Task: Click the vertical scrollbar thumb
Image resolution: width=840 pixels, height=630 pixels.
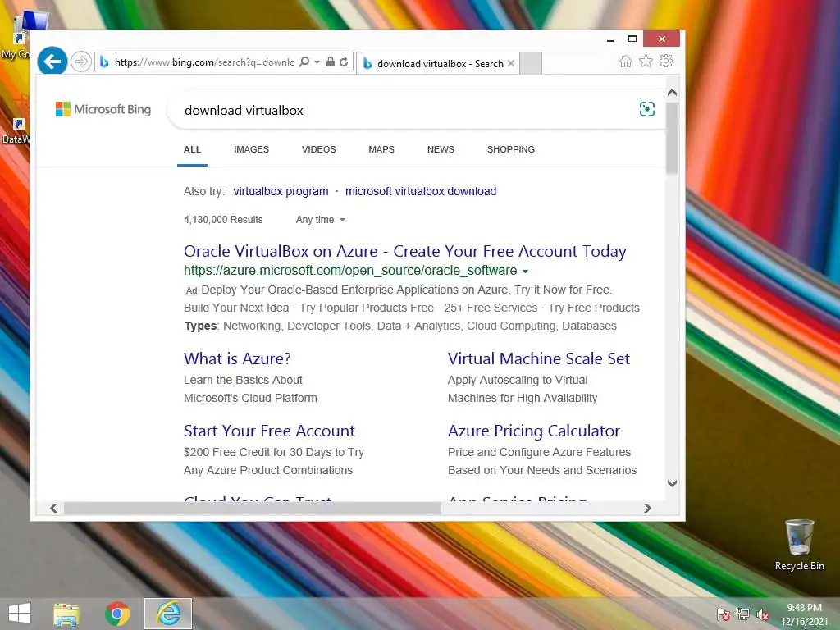Action: pos(673,138)
